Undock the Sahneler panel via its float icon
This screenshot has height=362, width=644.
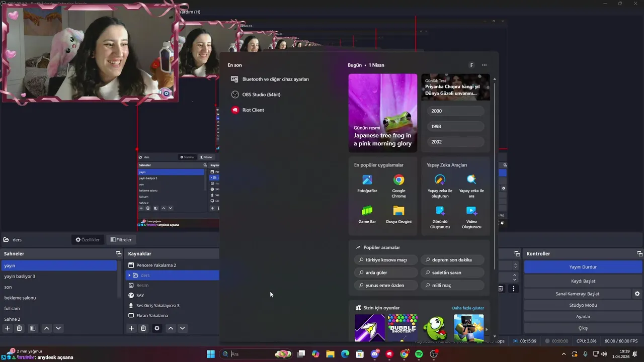tap(119, 254)
